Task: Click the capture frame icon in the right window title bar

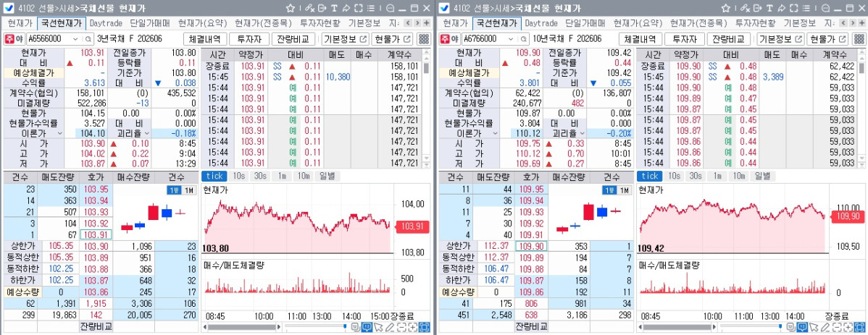Action: coord(794,8)
